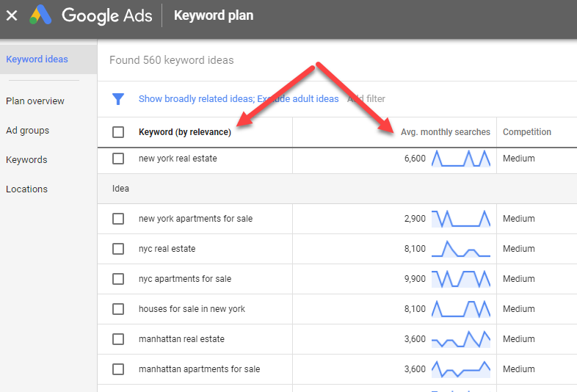Sort by Keyword (by relevance) column header
The height and width of the screenshot is (392, 577).
point(184,132)
